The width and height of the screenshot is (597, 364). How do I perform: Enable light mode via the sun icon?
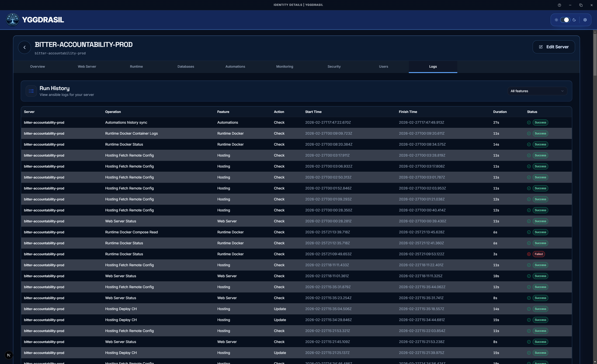tap(556, 20)
